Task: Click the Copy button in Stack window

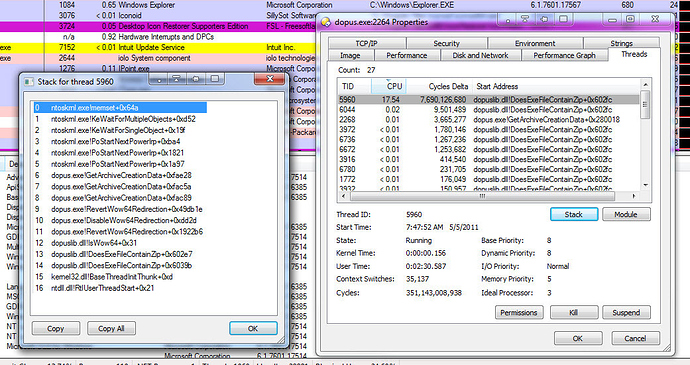Action: (x=55, y=328)
